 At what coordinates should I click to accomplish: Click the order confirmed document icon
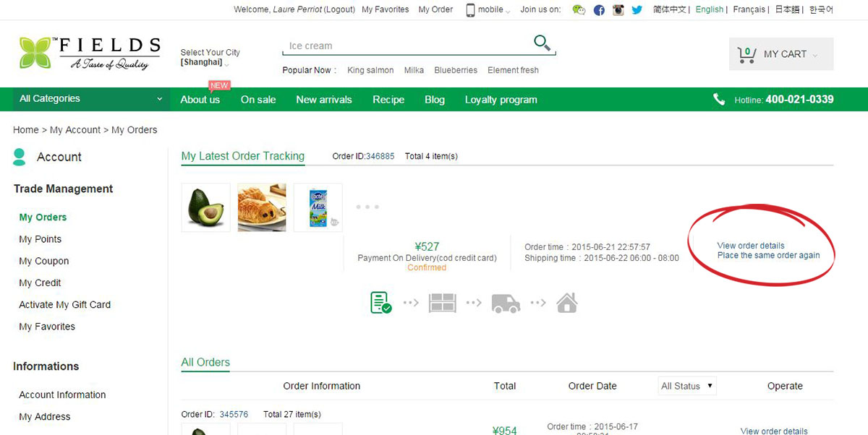click(380, 303)
